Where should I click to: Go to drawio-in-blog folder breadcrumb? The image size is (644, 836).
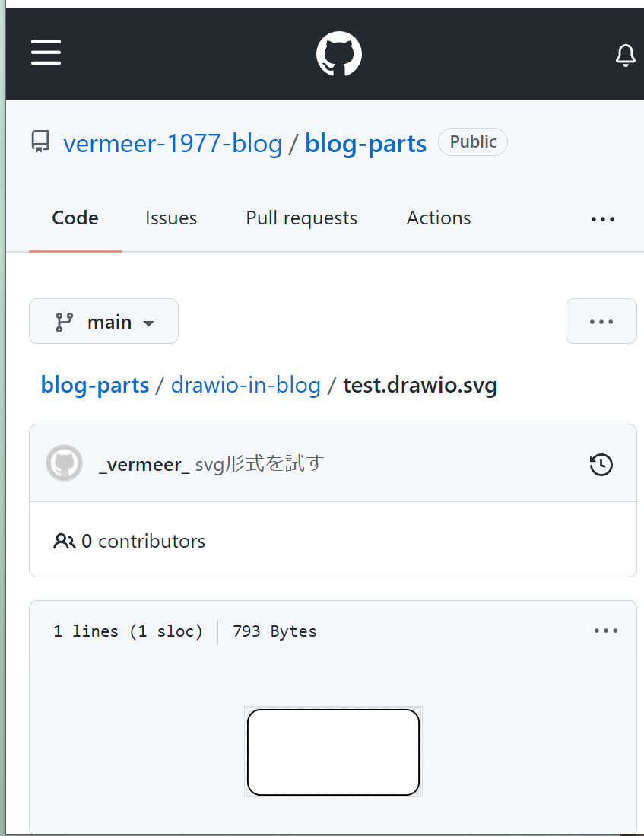click(246, 385)
